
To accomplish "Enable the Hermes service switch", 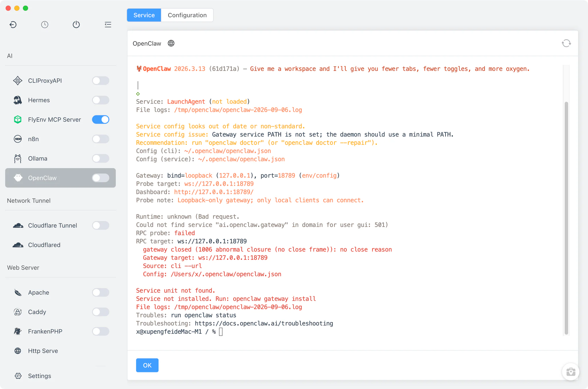I will click(x=100, y=100).
